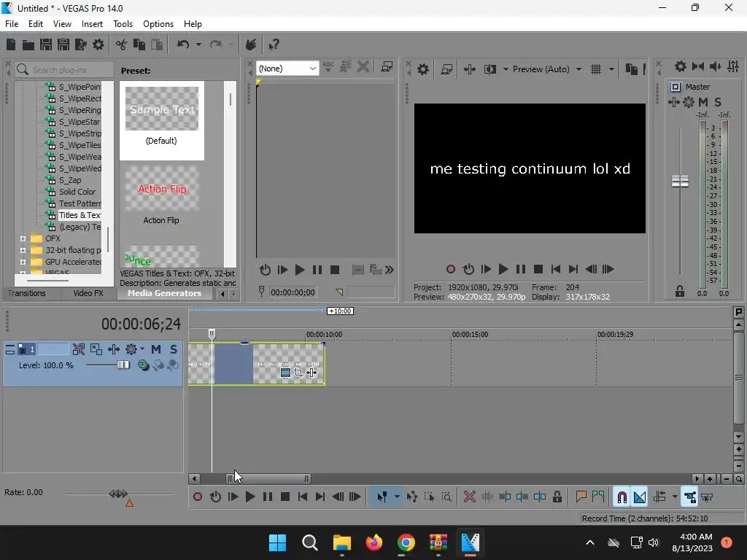Click the What's This help icon
The width and height of the screenshot is (747, 560).
274,44
